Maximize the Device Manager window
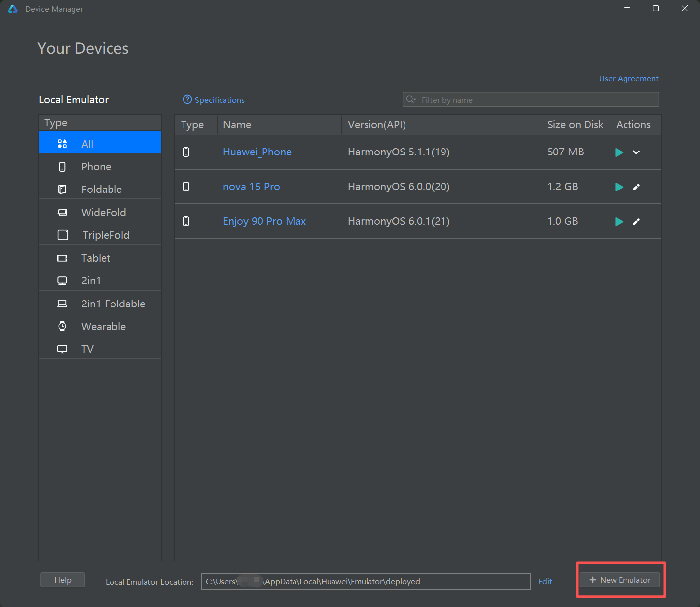 [656, 8]
